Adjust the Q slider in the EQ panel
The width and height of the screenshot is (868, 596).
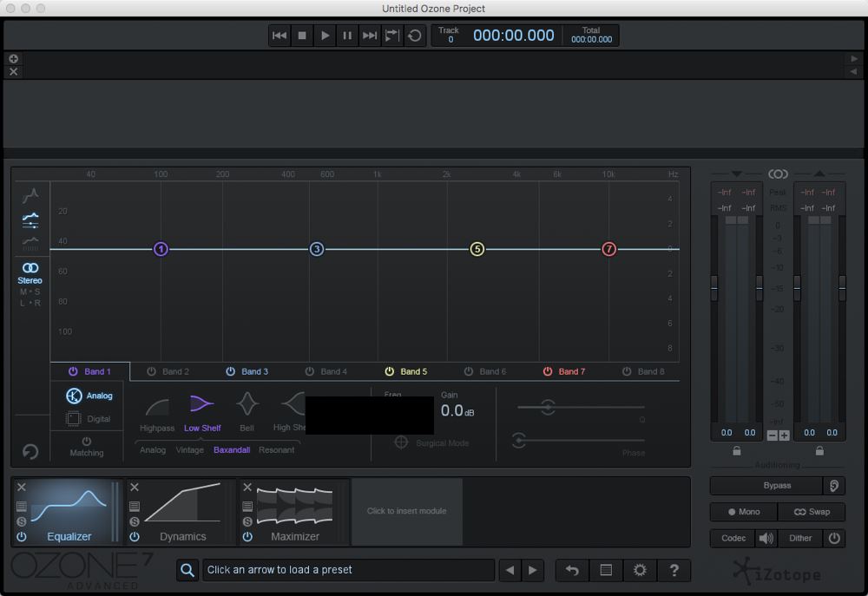[549, 407]
